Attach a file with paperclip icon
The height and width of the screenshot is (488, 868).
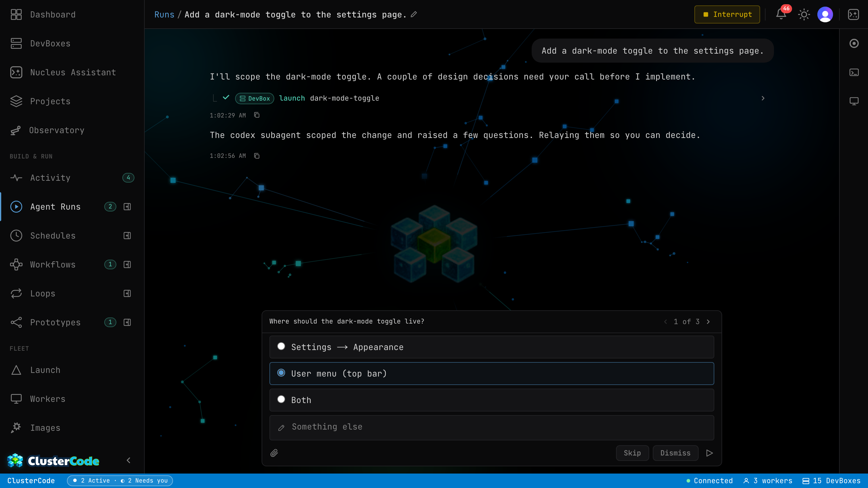(x=274, y=453)
